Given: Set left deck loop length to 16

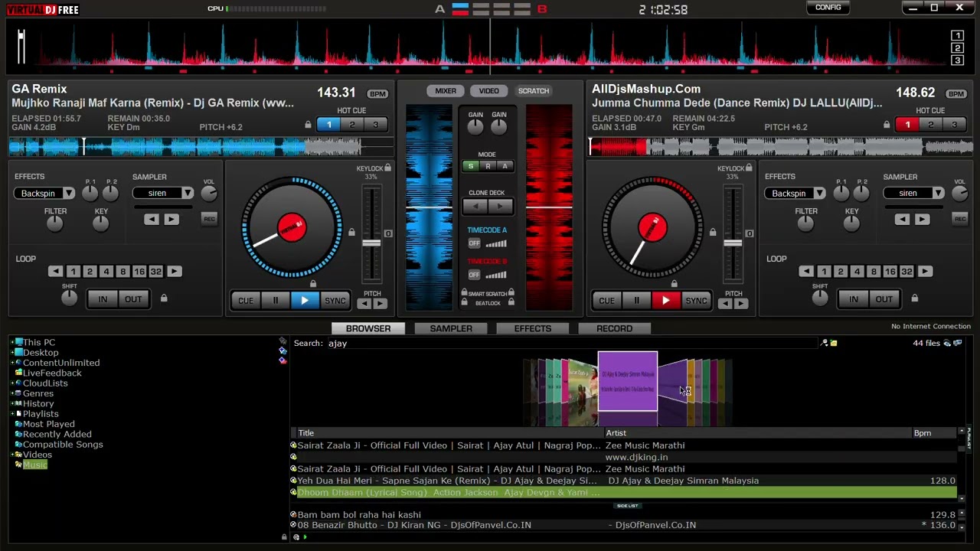Looking at the screenshot, I should [x=139, y=272].
